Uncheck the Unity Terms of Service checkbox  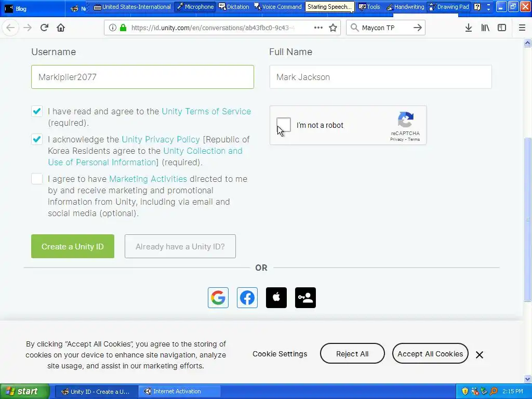[x=37, y=111]
